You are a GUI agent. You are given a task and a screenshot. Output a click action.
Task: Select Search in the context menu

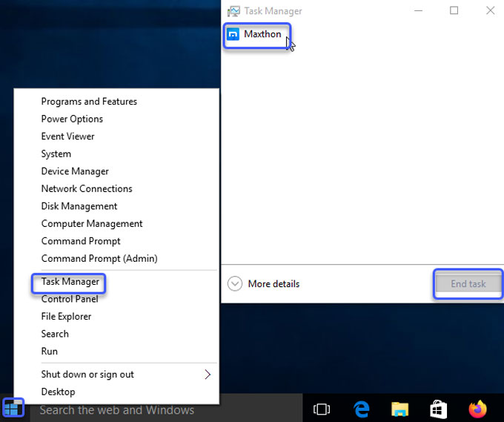click(x=55, y=334)
